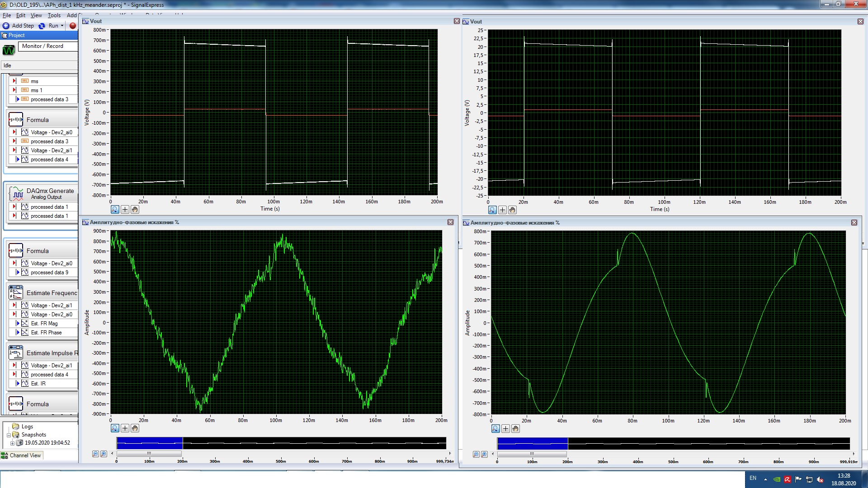Viewport: 868px width, 488px height.
Task: Select zoom tool on top-right Vout graph
Action: [492, 210]
